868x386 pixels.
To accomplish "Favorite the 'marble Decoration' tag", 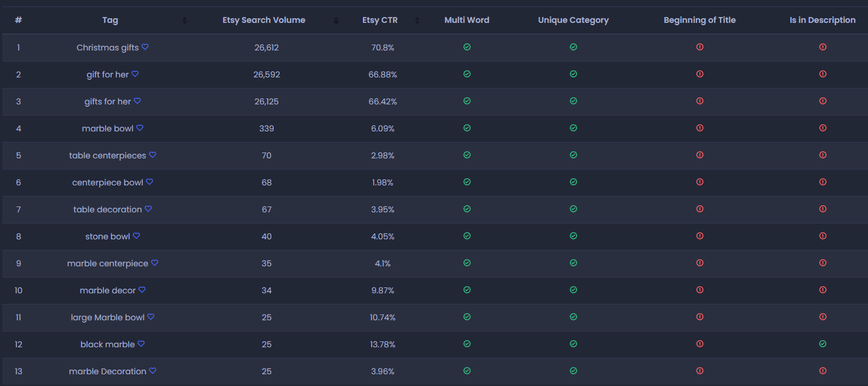I will coord(153,371).
